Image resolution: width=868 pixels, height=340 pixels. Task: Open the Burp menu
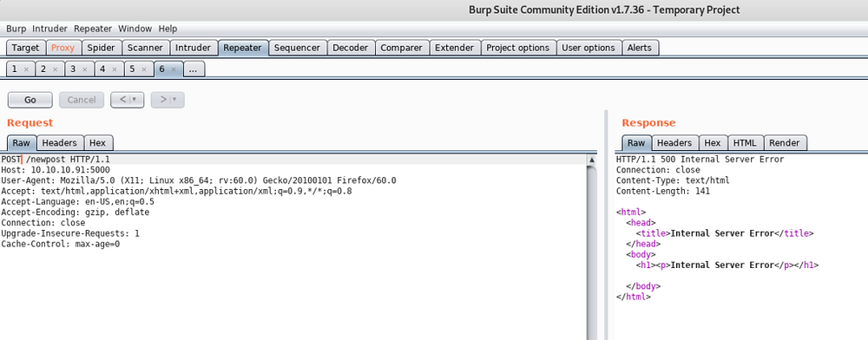(16, 29)
